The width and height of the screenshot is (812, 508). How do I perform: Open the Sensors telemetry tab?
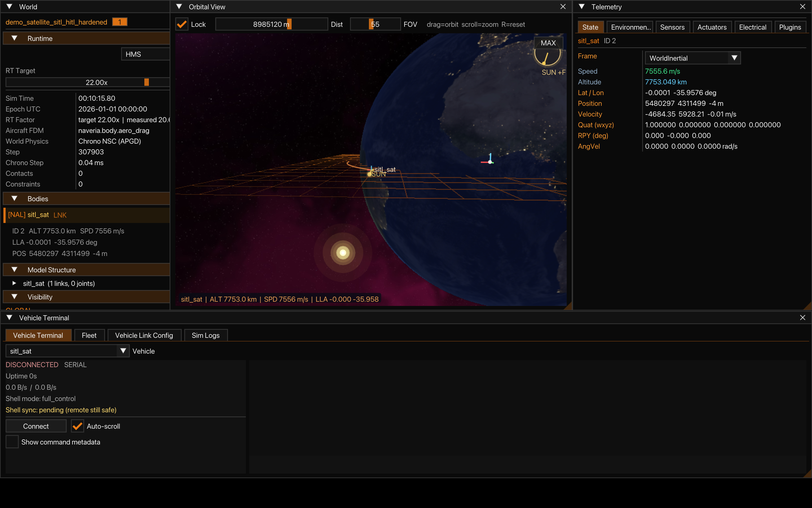point(672,27)
